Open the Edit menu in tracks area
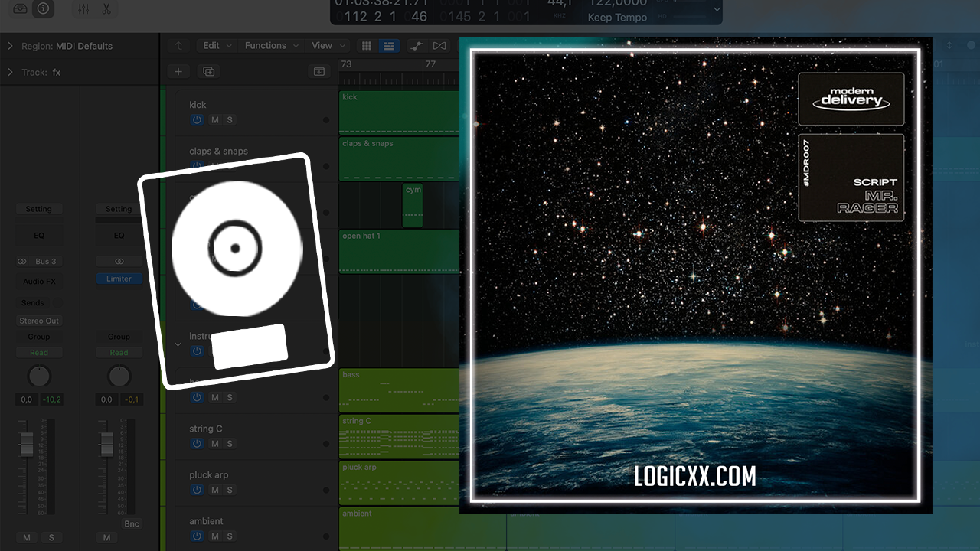This screenshot has height=551, width=980. pos(211,46)
